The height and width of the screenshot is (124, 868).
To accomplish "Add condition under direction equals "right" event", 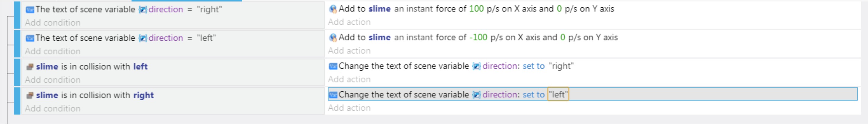I will [x=53, y=23].
